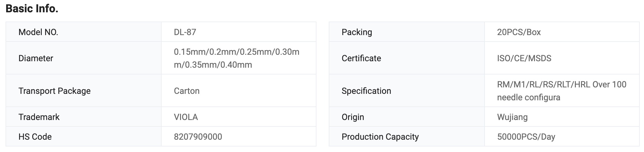Select the Production Capacity label

pyautogui.click(x=380, y=137)
